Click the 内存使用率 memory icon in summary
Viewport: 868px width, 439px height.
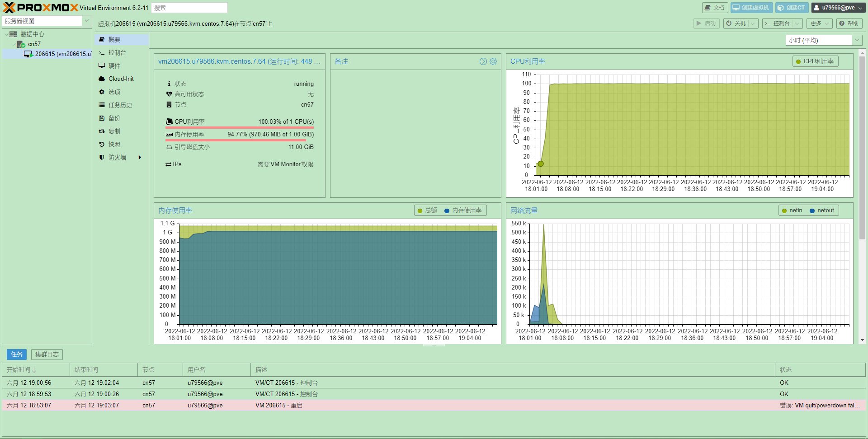click(169, 135)
